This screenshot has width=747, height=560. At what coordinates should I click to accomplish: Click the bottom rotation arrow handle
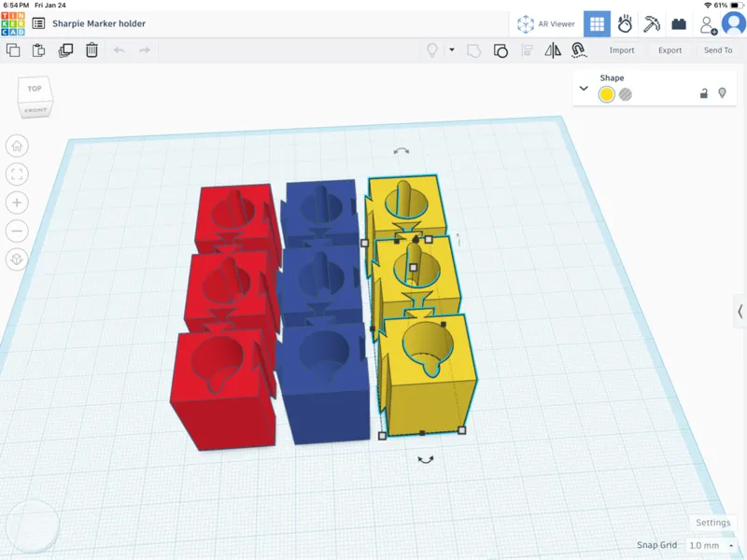(x=426, y=459)
